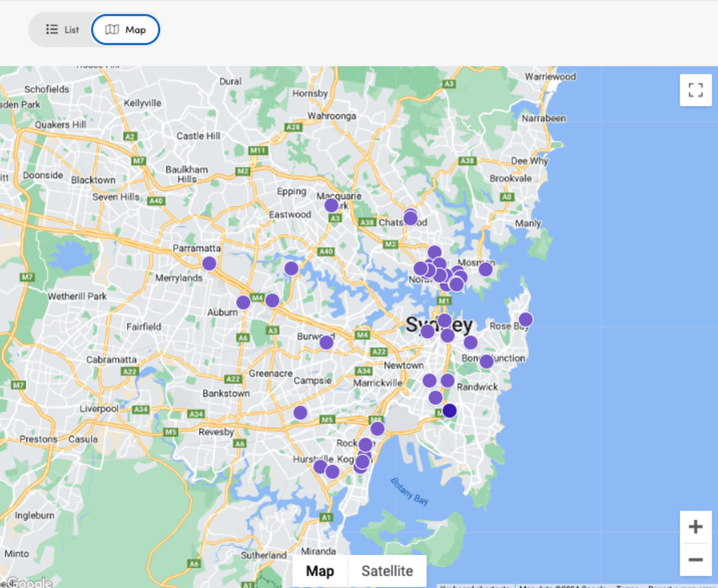This screenshot has width=718, height=588.
Task: Click the marker left of the Randwick label
Action: pos(448,381)
